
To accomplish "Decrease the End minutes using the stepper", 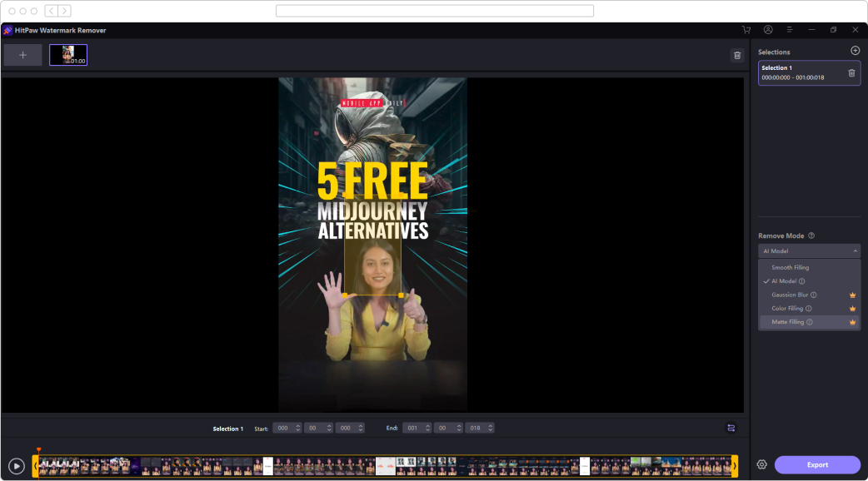I will click(x=427, y=430).
